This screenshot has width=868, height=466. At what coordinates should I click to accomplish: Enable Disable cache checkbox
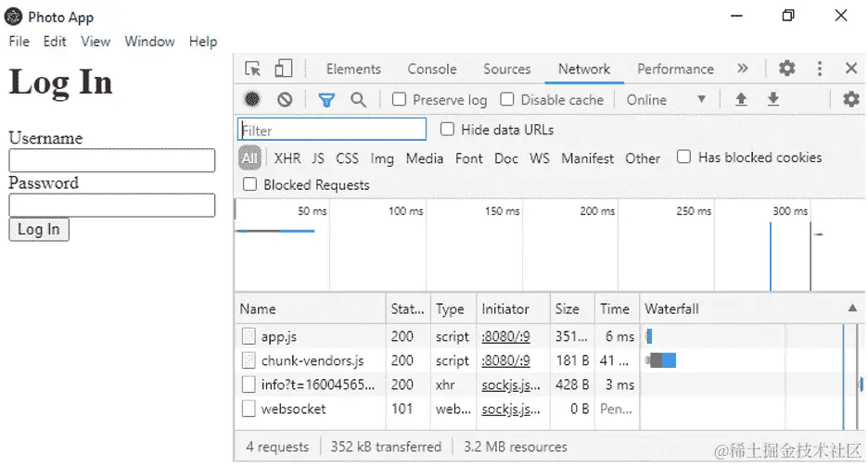(506, 99)
